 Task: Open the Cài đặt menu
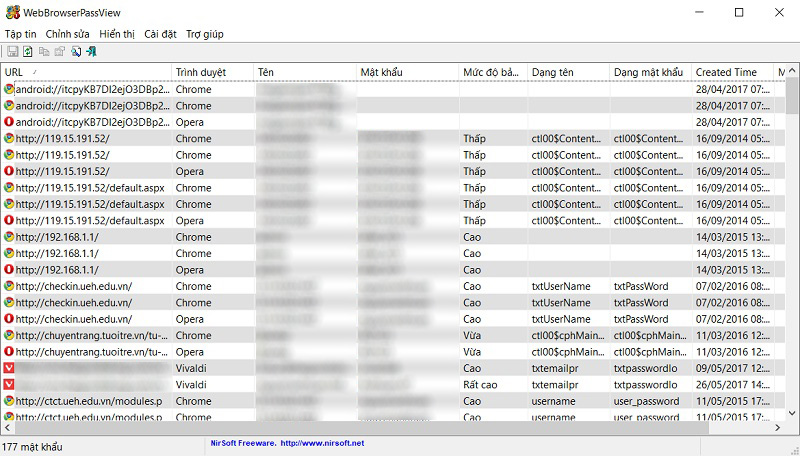tap(160, 34)
